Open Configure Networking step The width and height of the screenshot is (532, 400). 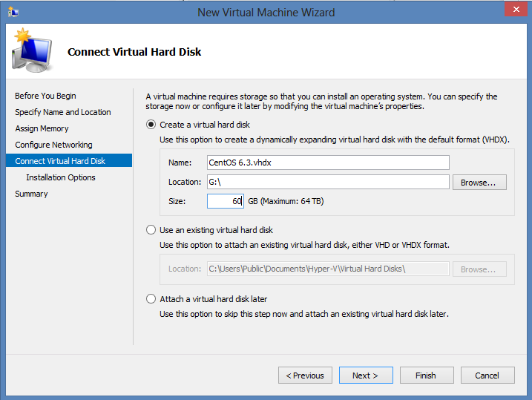tap(53, 145)
